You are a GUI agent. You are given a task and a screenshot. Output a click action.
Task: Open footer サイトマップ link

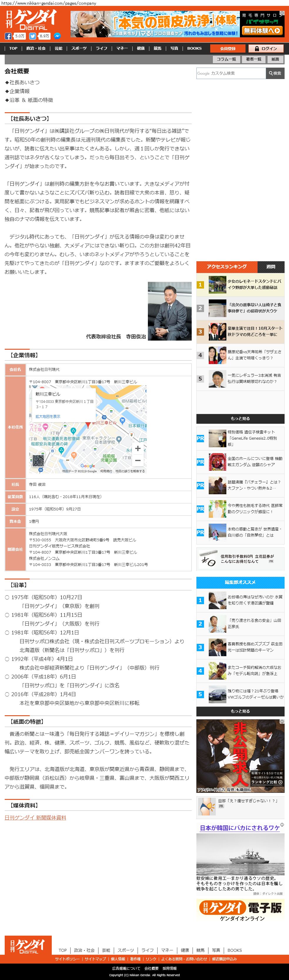click(x=95, y=959)
